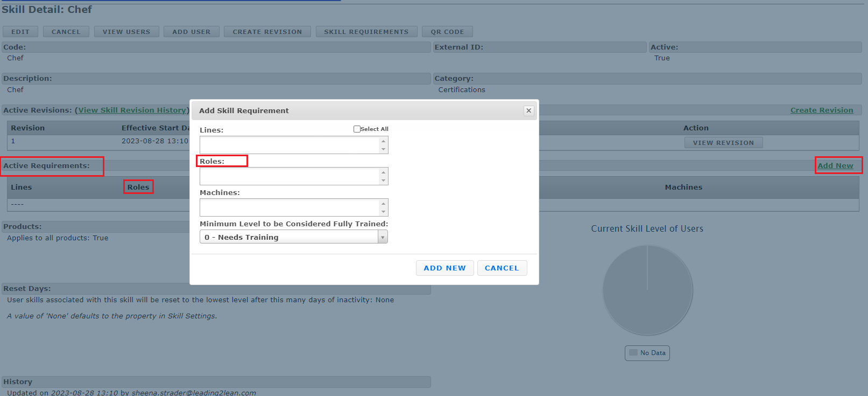Click the QR CODE toolbar button
This screenshot has height=396, width=868.
pyautogui.click(x=447, y=32)
